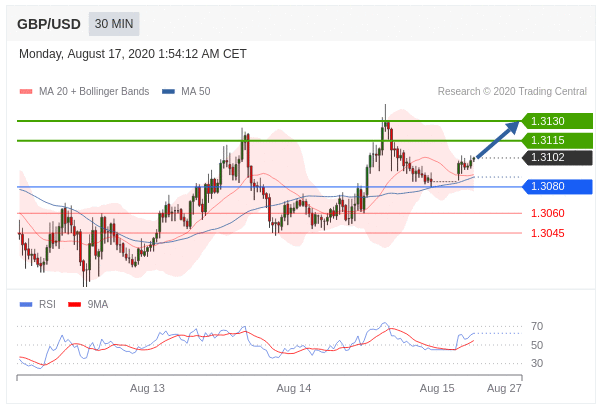Click the MA 20 + Bollinger Bands legend swatch
The width and height of the screenshot is (605, 407).
26,92
